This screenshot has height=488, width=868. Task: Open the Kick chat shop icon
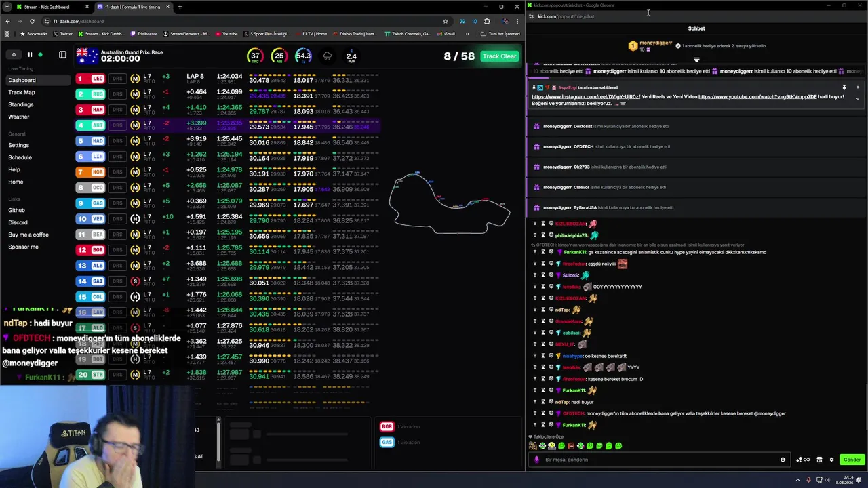point(819,460)
